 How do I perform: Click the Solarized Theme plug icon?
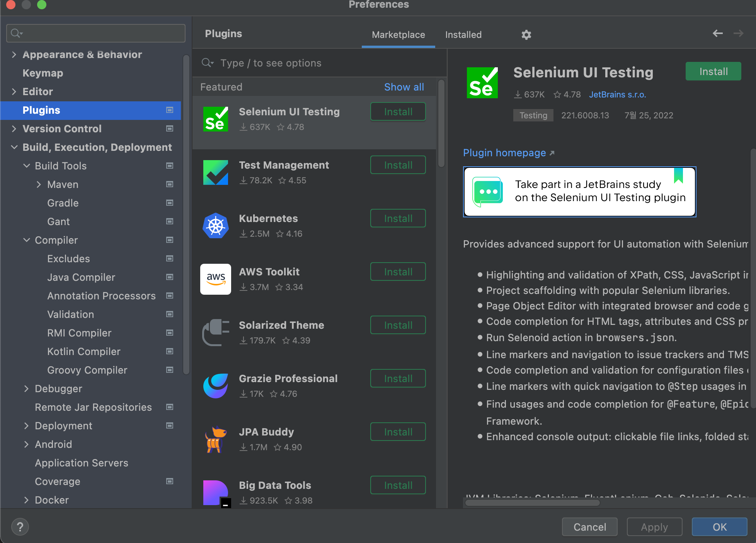pos(216,333)
